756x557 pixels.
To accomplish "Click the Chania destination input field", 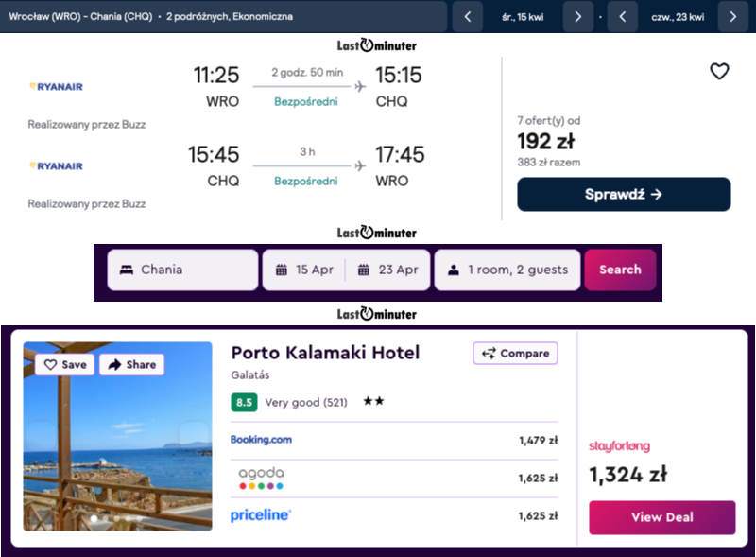I will pos(182,270).
